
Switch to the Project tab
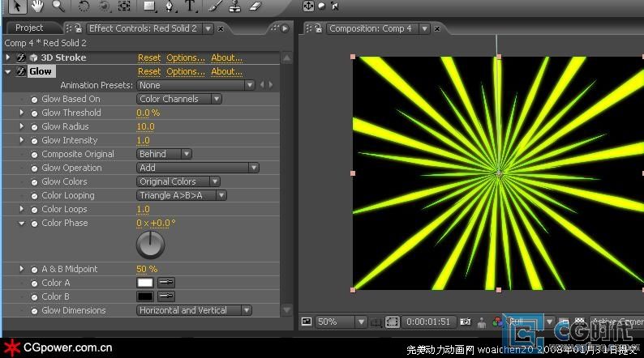tap(29, 28)
